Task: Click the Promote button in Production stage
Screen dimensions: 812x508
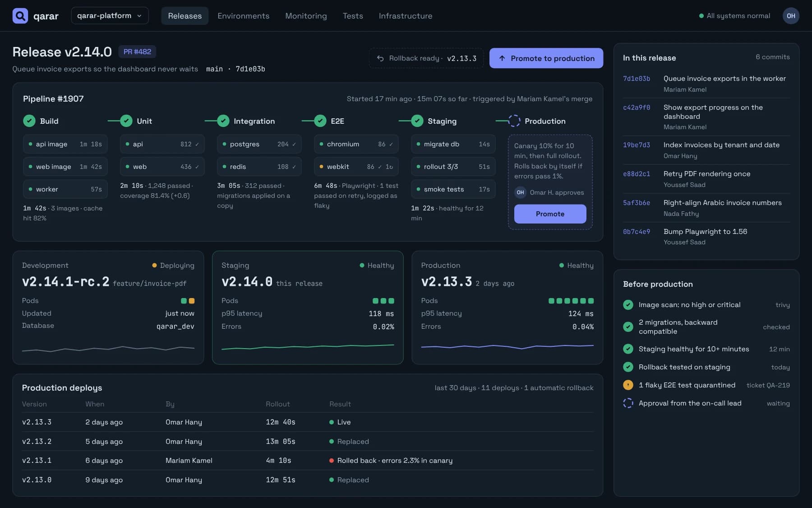Action: tap(550, 214)
